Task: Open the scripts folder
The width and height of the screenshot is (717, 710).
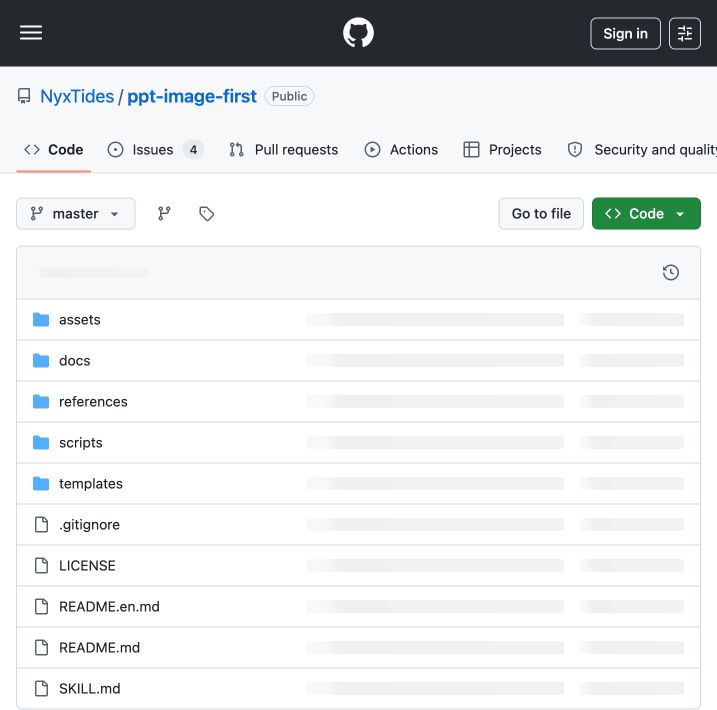Action: point(80,443)
